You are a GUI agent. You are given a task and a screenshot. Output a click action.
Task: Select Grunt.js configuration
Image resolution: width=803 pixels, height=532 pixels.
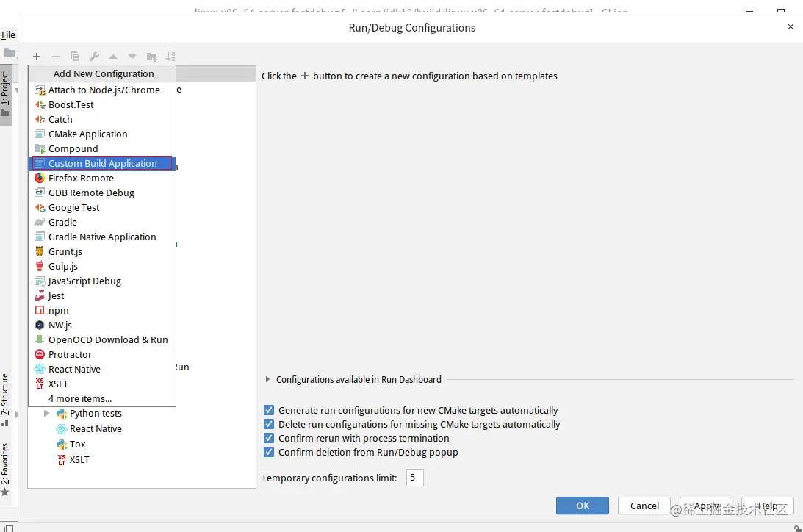(102, 252)
